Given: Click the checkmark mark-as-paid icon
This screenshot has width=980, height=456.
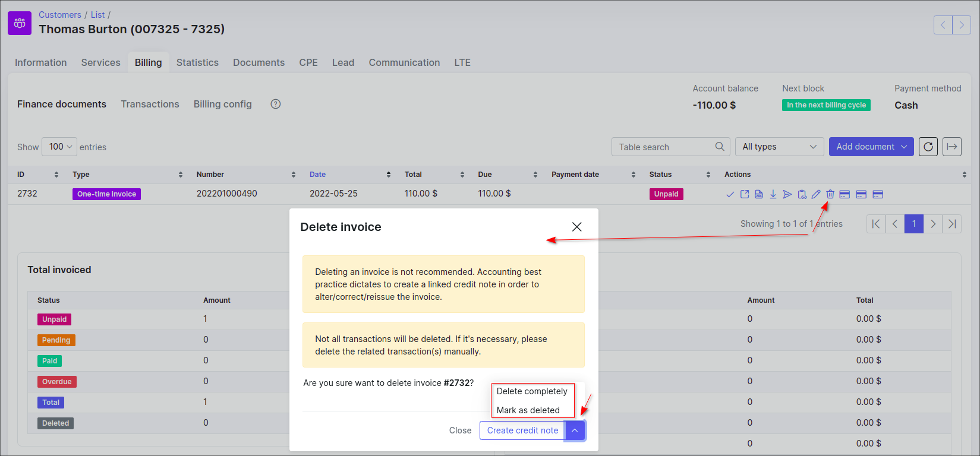Looking at the screenshot, I should [x=730, y=194].
